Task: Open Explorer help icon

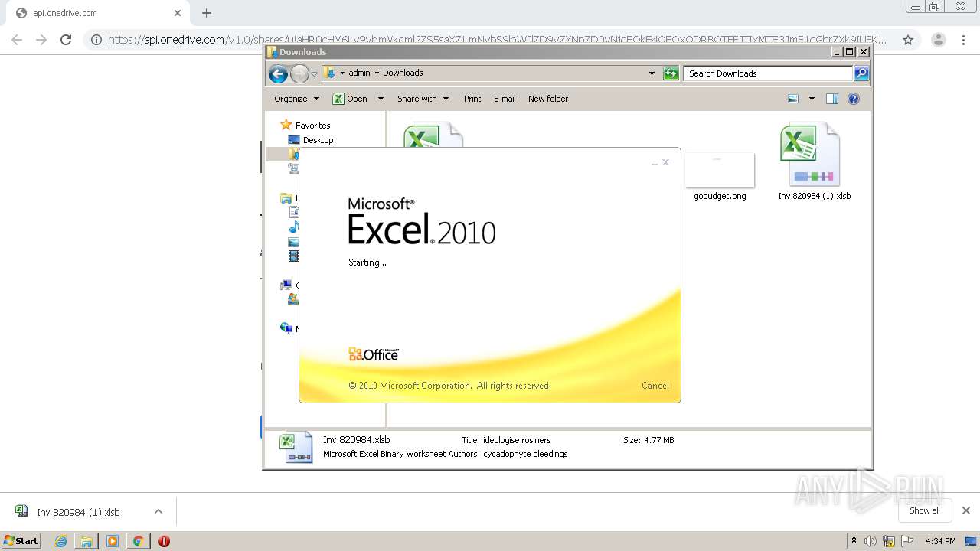Action: coord(854,99)
